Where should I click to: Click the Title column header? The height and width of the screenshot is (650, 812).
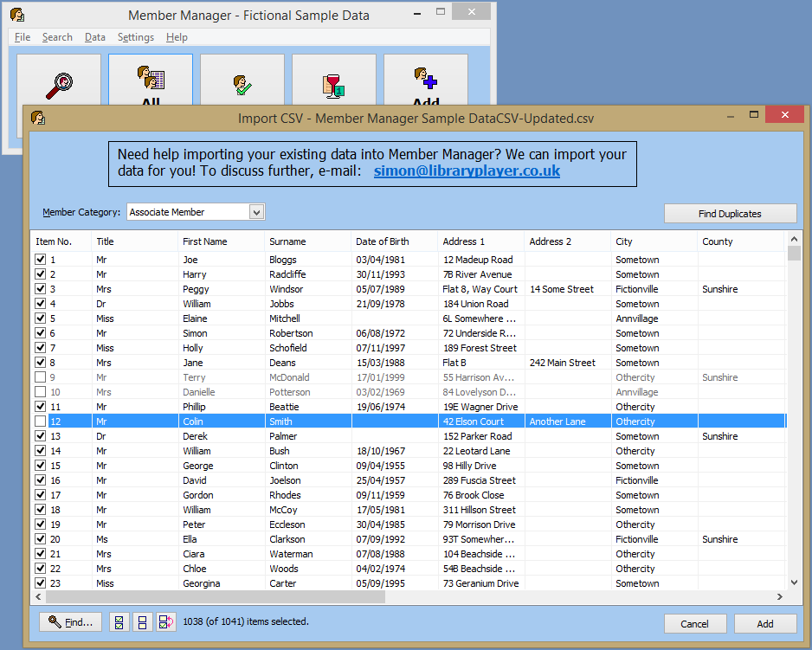[135, 241]
